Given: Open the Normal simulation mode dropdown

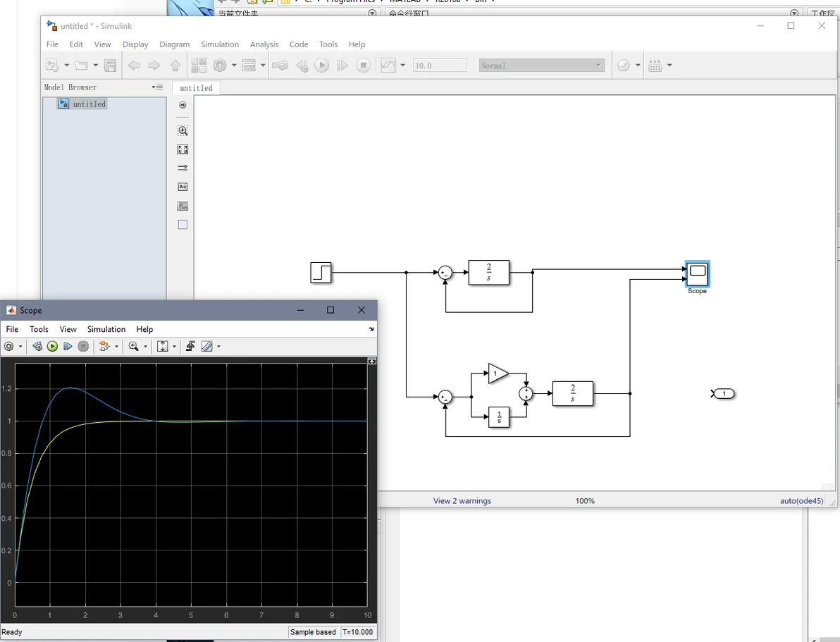Looking at the screenshot, I should (x=541, y=66).
